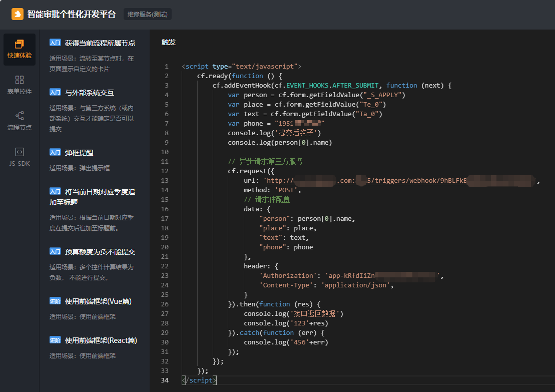Place cursor at end of closing script tag
This screenshot has width=555, height=392.
[x=217, y=380]
